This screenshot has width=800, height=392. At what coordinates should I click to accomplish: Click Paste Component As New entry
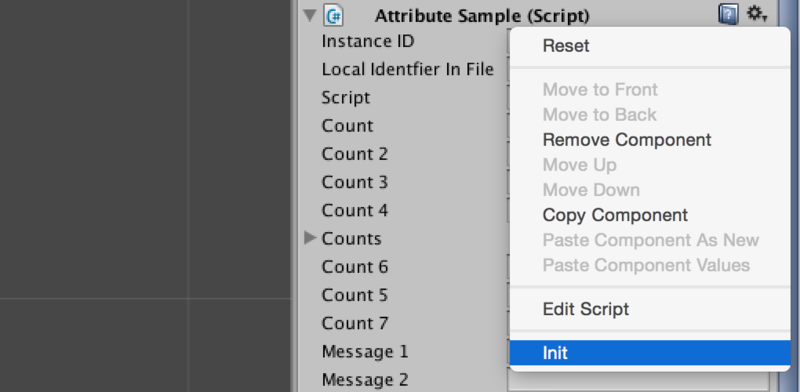click(650, 240)
